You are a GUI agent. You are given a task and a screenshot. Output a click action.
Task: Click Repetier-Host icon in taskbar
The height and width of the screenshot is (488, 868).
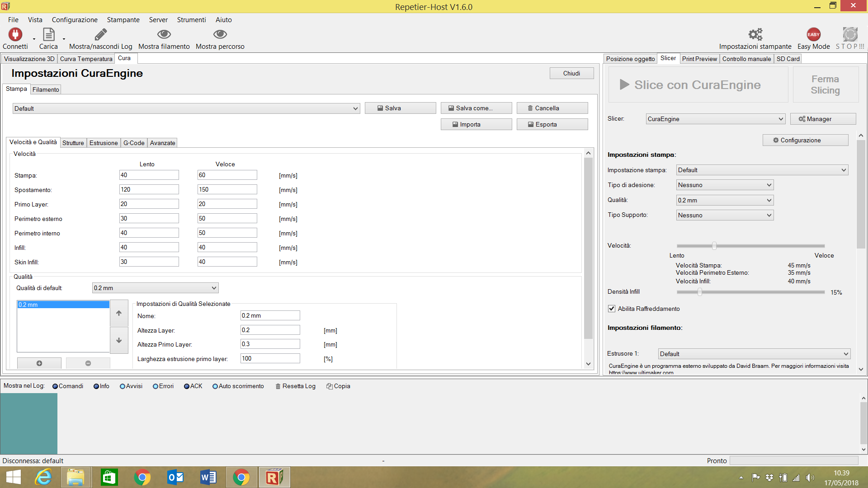[274, 477]
